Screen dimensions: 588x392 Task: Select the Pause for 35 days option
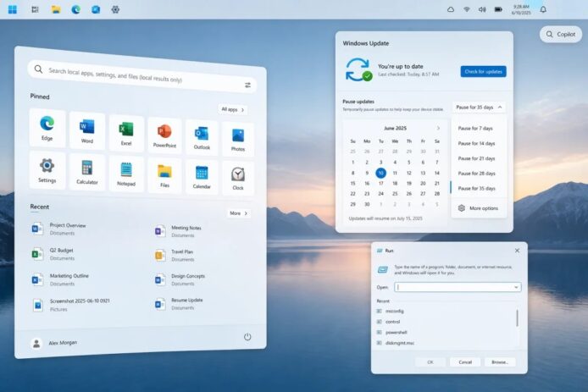point(479,188)
